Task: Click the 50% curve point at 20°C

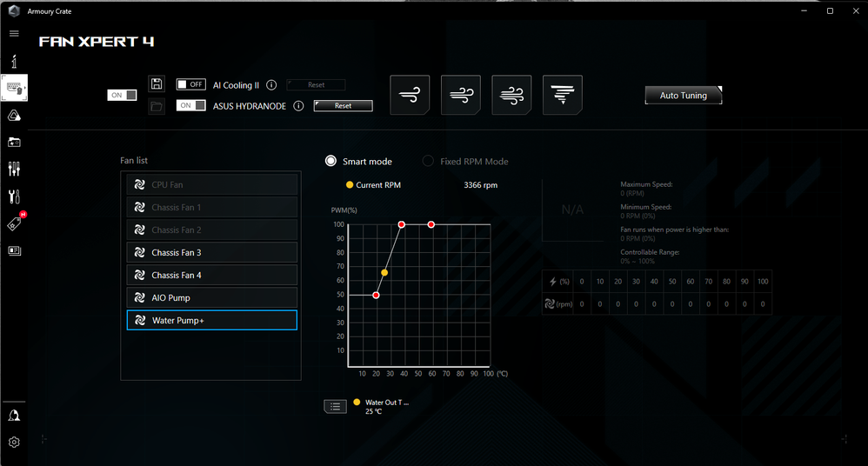Action: 376,295
